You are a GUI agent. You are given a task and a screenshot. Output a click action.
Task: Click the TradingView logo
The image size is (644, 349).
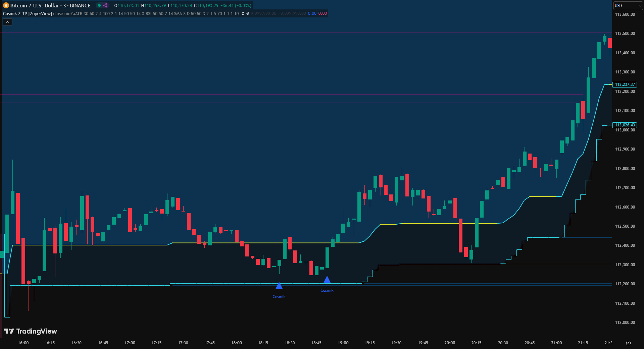(30, 331)
